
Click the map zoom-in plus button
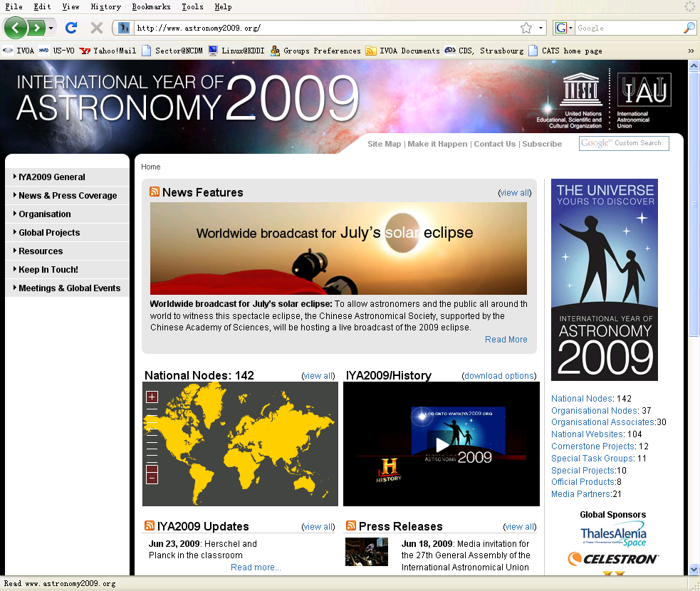point(152,397)
